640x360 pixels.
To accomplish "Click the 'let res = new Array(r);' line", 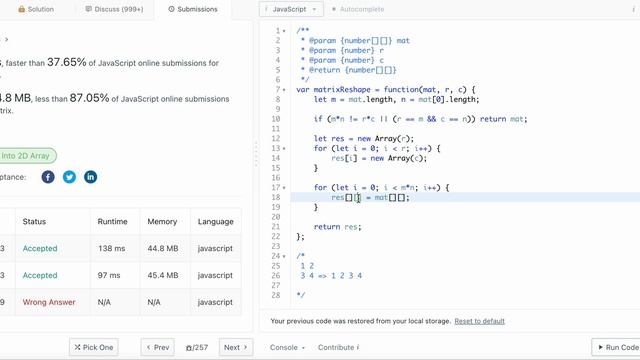I will pos(364,139).
